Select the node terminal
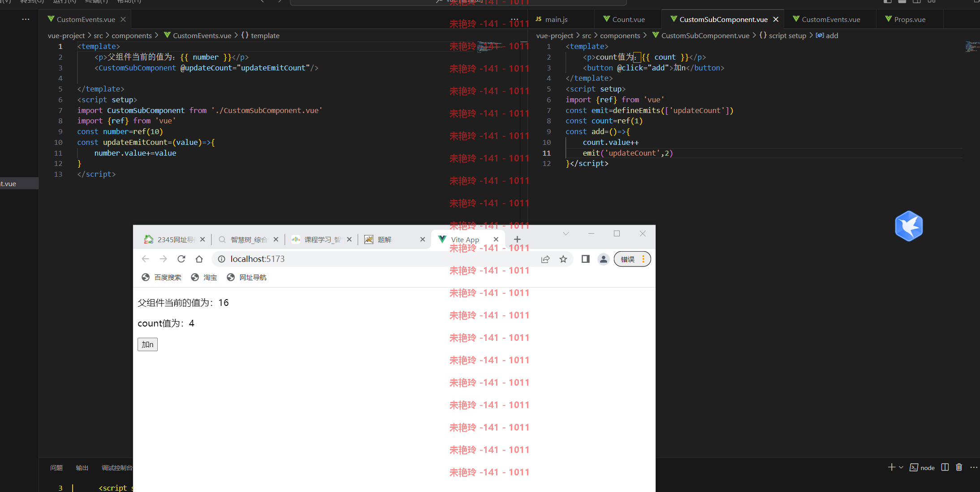Screen dimensions: 980x492 pos(922,467)
